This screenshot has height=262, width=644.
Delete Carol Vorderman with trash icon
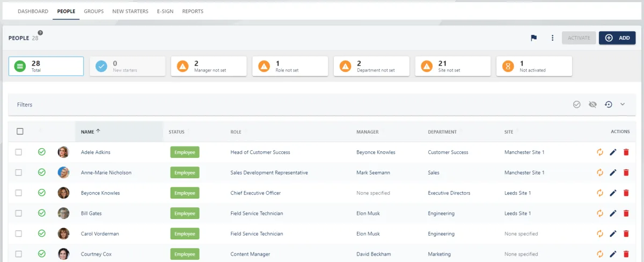626,234
